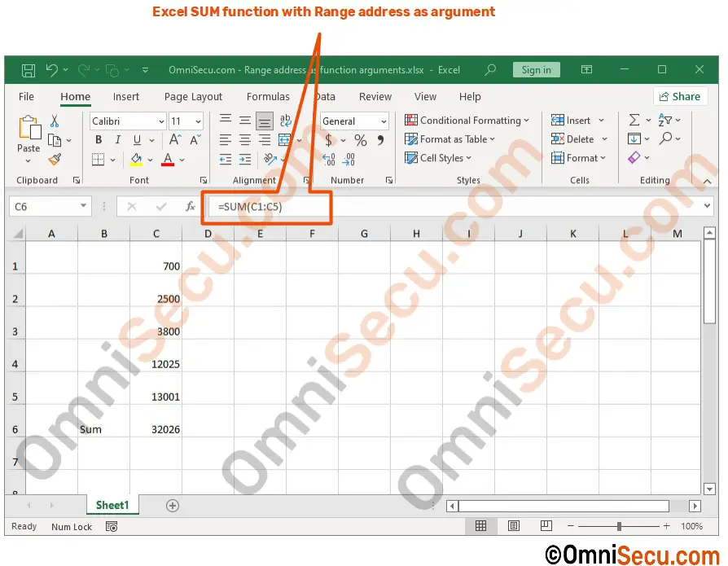The width and height of the screenshot is (728, 566).
Task: Click the Merge & Center icon
Action: click(283, 139)
